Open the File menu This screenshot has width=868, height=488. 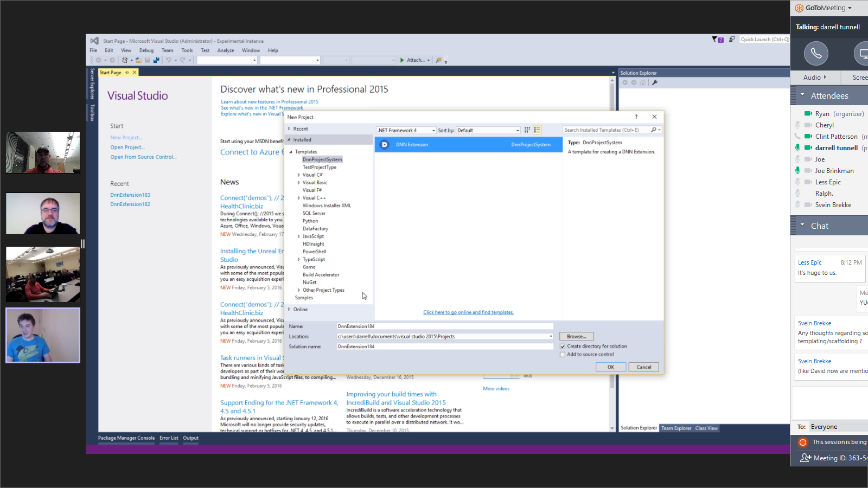(93, 50)
